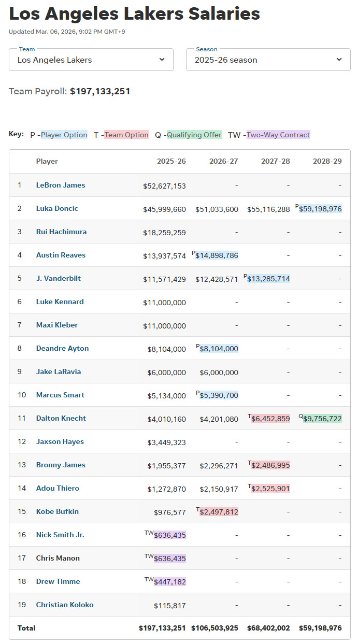357x644 pixels.
Task: Click the Season dropdown chevron arrow
Action: point(339,60)
